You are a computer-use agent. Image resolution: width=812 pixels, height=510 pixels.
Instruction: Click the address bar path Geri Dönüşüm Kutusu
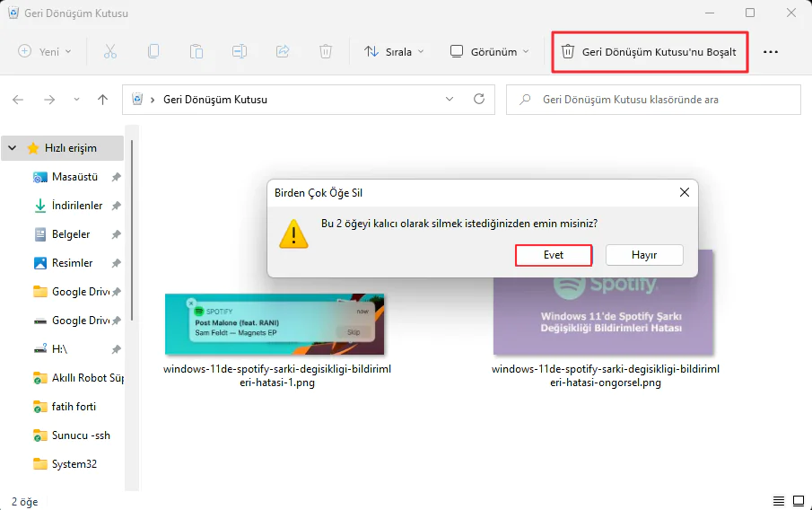pyautogui.click(x=215, y=100)
